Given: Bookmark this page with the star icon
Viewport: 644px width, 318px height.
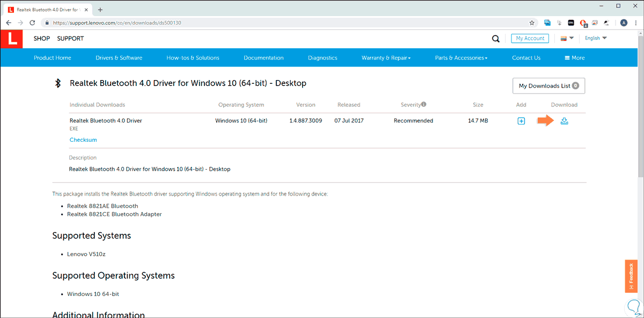Looking at the screenshot, I should point(532,23).
